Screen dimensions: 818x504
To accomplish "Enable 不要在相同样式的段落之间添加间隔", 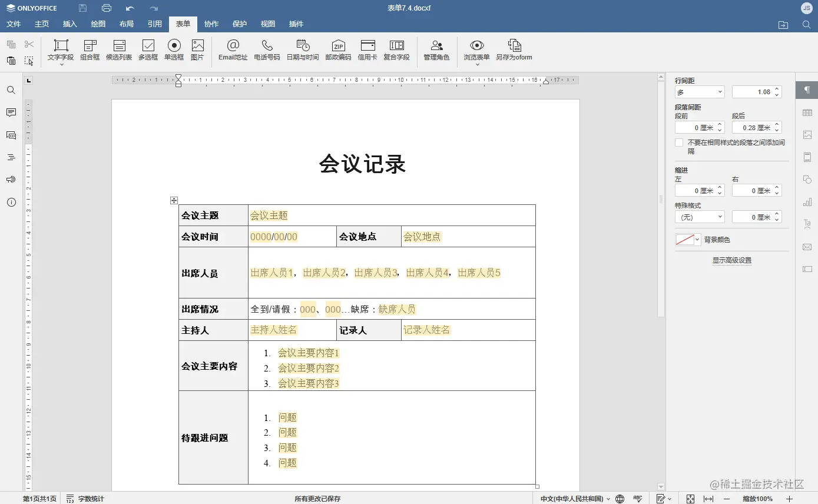I will pyautogui.click(x=678, y=142).
